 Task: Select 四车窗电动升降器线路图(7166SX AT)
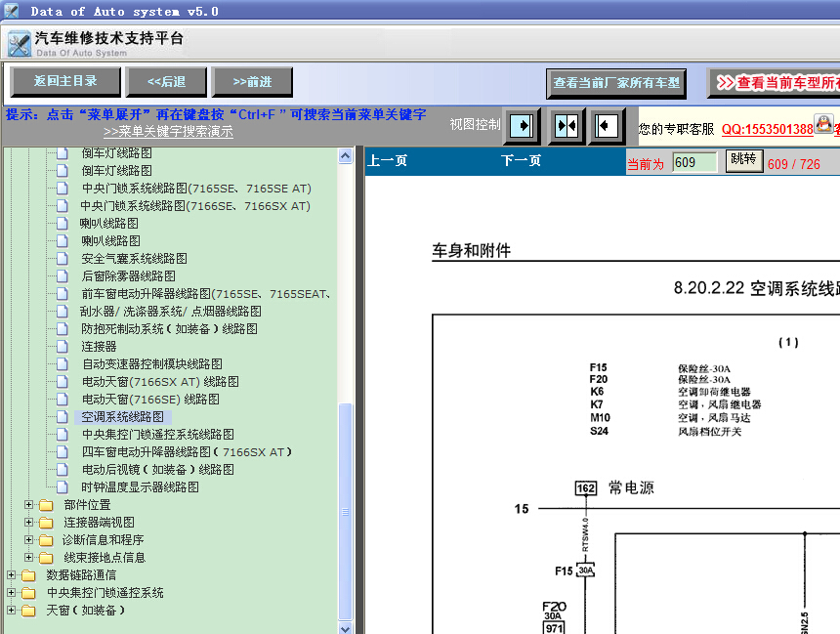[187, 452]
